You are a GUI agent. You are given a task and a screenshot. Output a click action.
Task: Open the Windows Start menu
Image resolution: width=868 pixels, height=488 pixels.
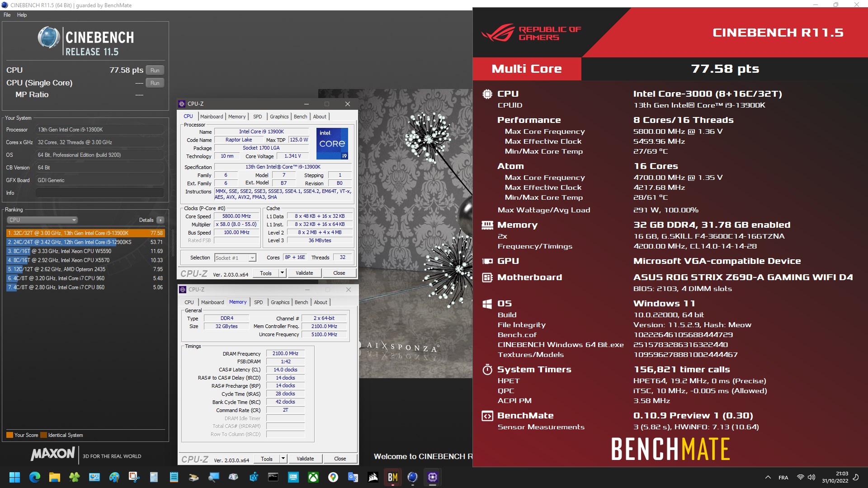(14, 477)
